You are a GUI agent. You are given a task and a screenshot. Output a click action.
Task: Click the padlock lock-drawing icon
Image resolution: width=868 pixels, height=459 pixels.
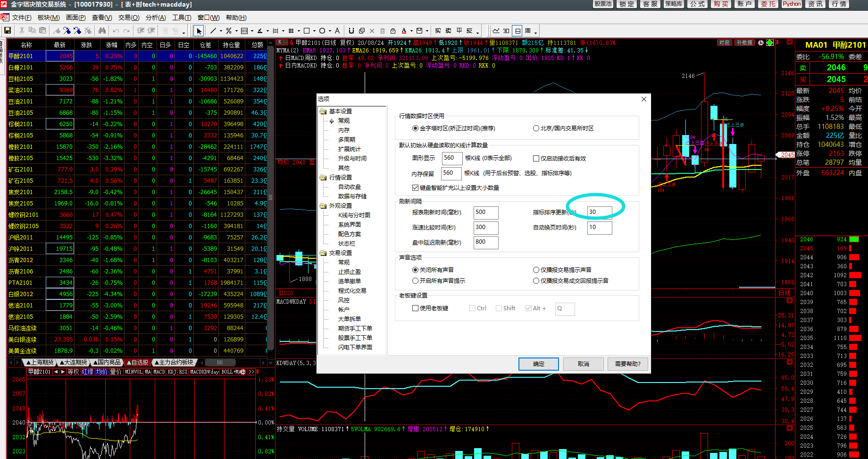[x=392, y=31]
